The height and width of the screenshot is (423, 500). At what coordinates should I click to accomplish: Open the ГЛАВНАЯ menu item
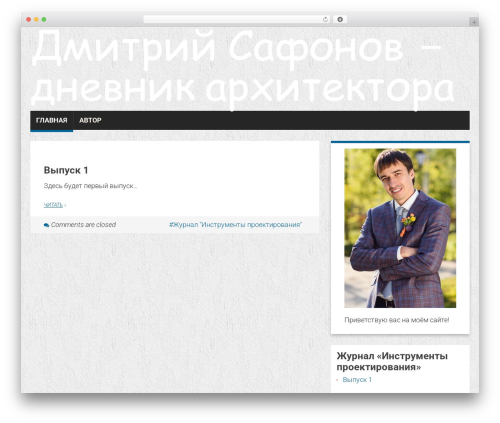coord(52,120)
